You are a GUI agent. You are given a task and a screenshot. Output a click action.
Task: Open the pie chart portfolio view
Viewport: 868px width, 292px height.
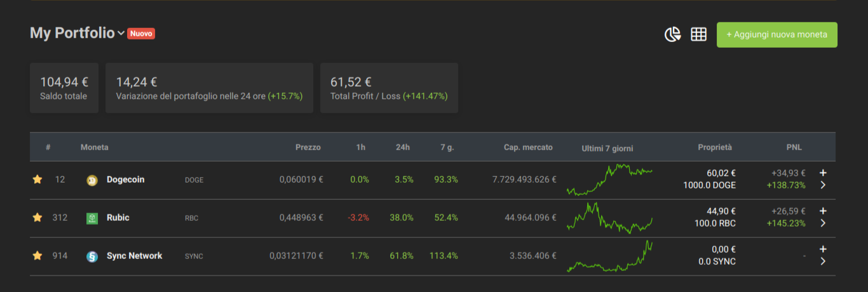point(673,34)
